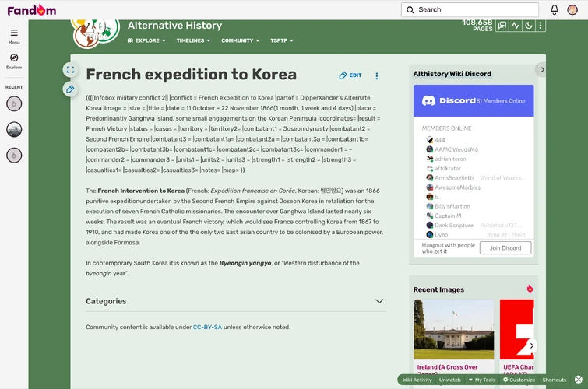Viewport: 588px width, 389px height.
Task: Click the Join Discord button
Action: [x=505, y=248]
